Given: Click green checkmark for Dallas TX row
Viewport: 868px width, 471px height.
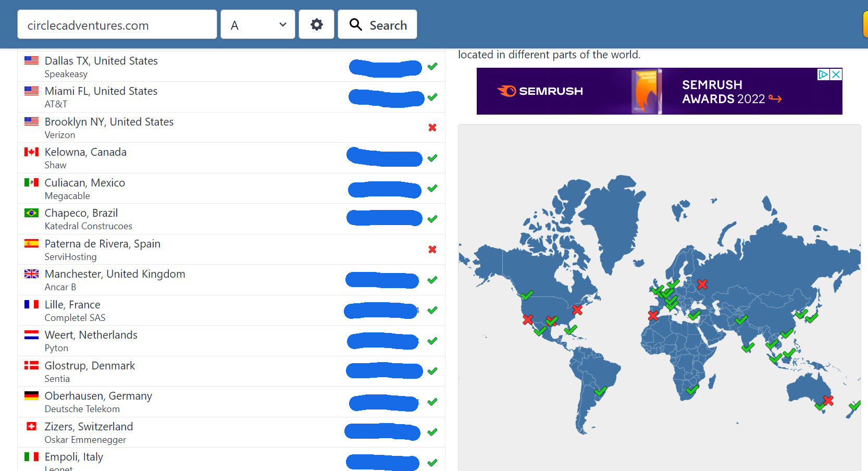Looking at the screenshot, I should (432, 67).
